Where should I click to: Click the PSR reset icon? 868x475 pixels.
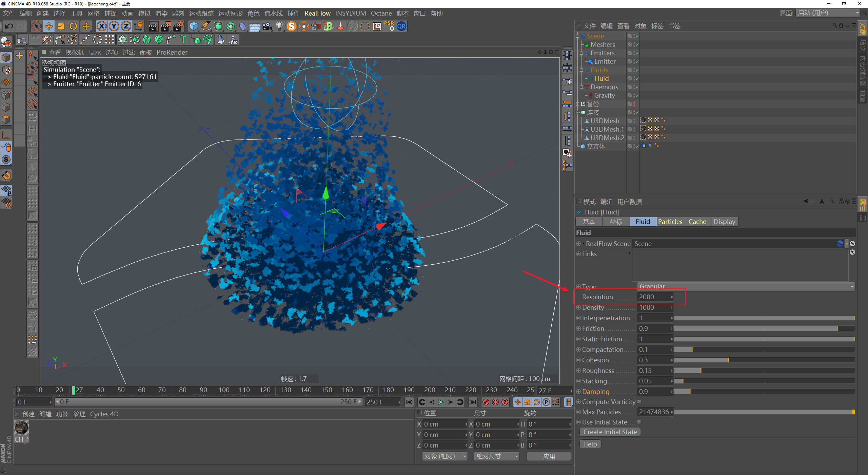(x=389, y=26)
